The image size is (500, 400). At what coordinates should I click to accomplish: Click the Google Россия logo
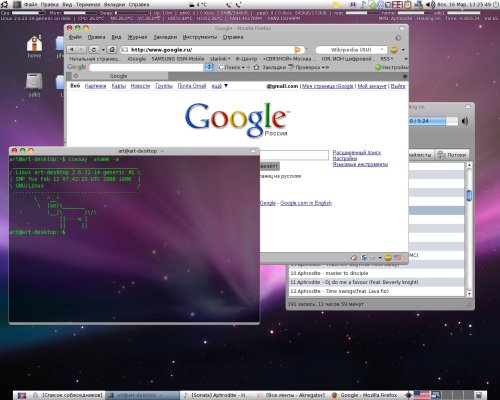[x=237, y=120]
